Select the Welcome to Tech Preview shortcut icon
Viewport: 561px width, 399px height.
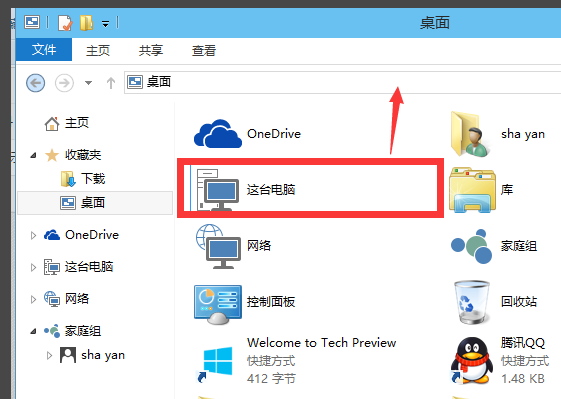(x=215, y=364)
